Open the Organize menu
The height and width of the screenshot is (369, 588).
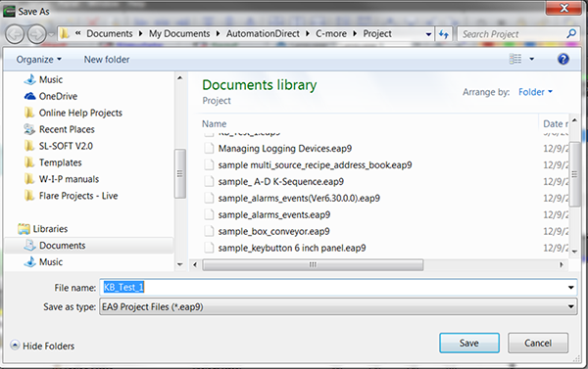pos(38,59)
